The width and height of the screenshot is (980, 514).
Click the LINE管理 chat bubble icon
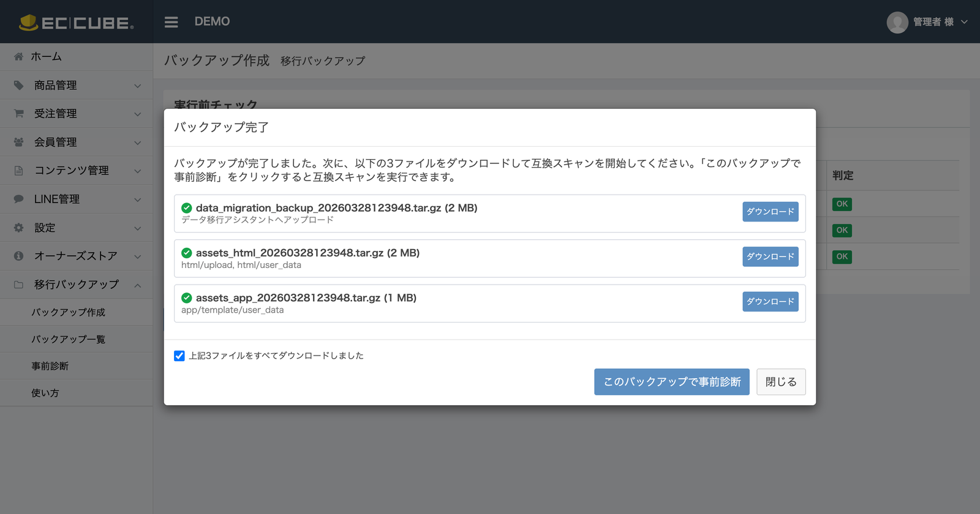(18, 199)
